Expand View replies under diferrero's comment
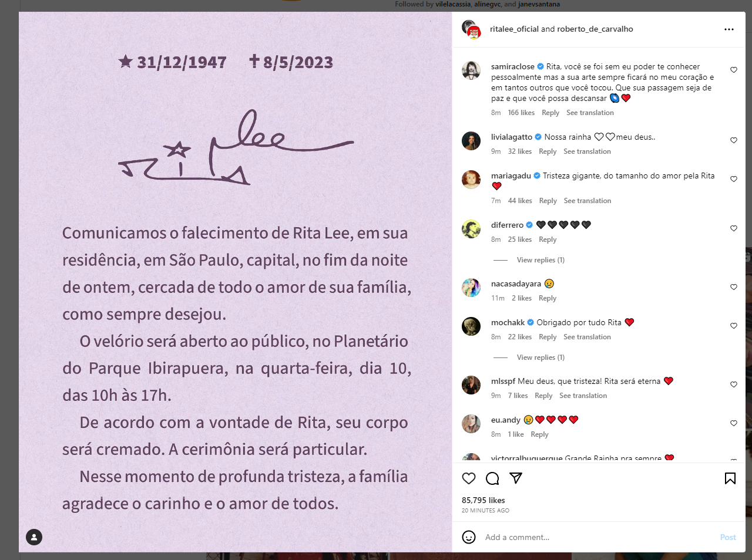This screenshot has height=560, width=752. pyautogui.click(x=540, y=260)
